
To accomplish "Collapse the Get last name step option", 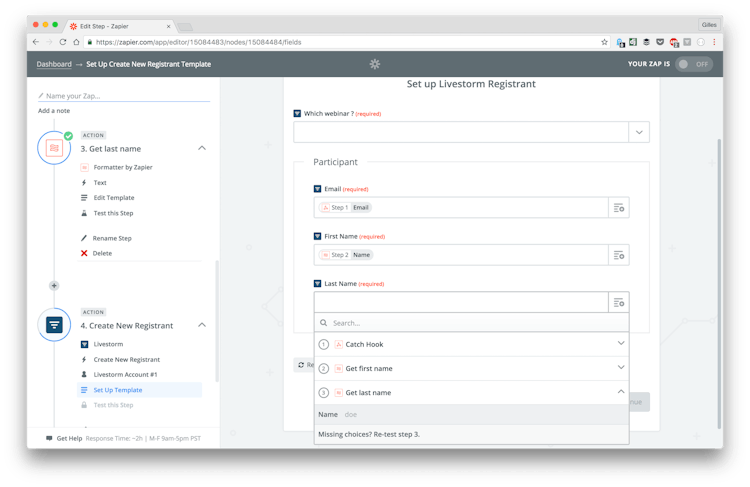I will [x=620, y=392].
